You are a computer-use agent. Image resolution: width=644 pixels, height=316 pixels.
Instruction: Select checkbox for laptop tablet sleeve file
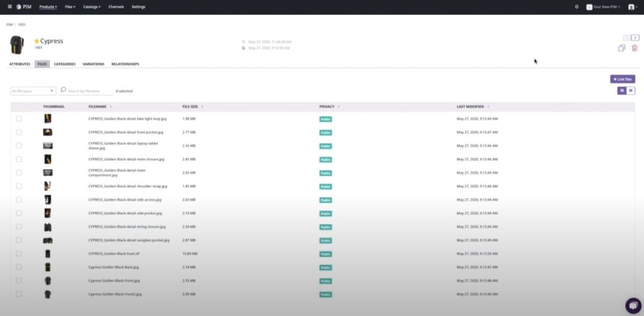pyautogui.click(x=19, y=145)
